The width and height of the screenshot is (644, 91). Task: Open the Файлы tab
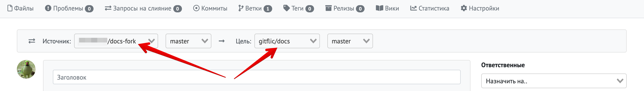pos(20,8)
